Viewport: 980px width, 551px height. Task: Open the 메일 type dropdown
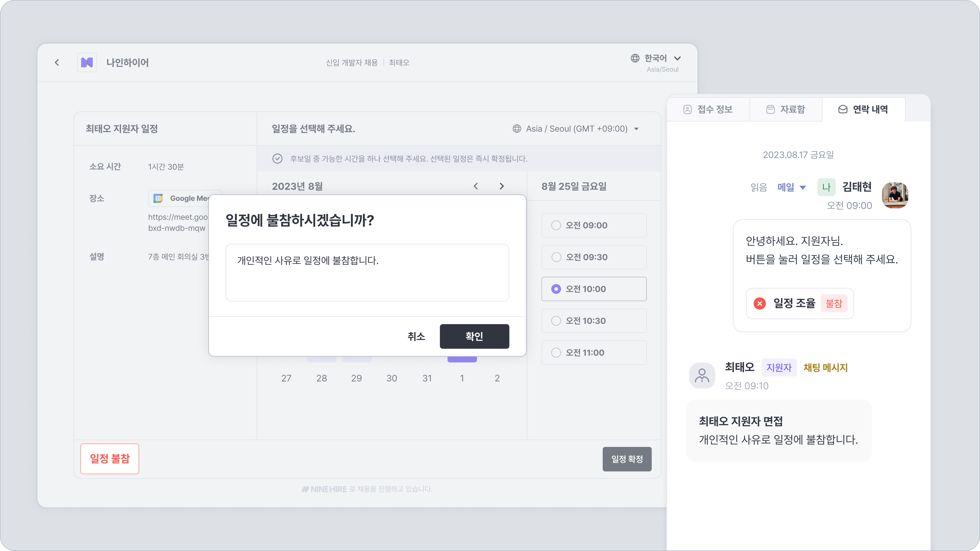tap(791, 187)
